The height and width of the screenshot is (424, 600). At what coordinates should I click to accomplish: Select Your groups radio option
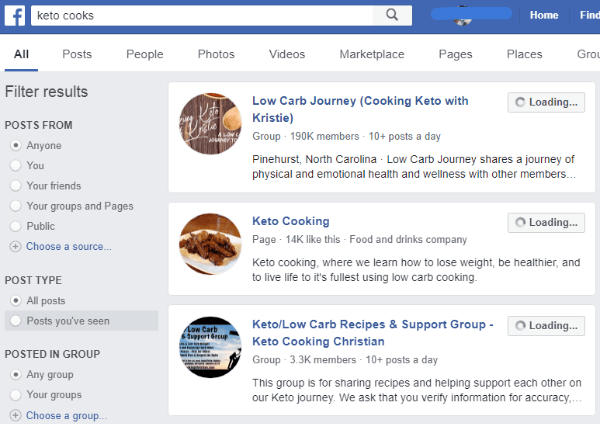[15, 395]
